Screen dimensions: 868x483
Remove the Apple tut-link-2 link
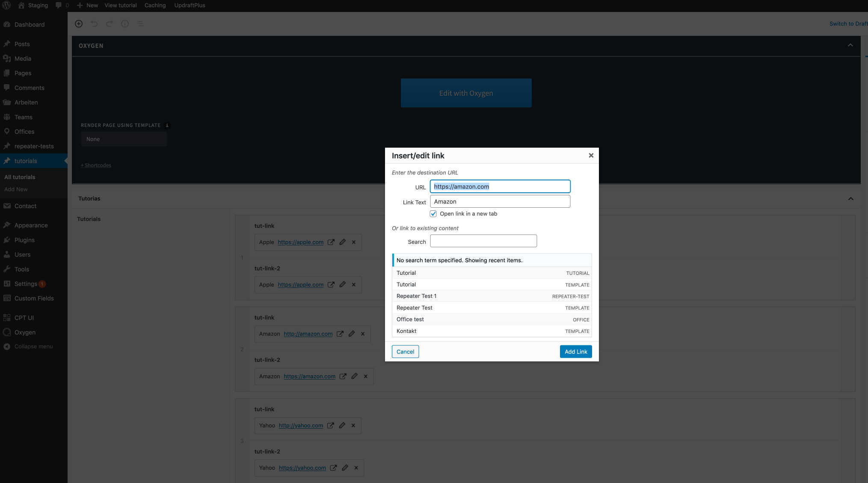(x=354, y=285)
